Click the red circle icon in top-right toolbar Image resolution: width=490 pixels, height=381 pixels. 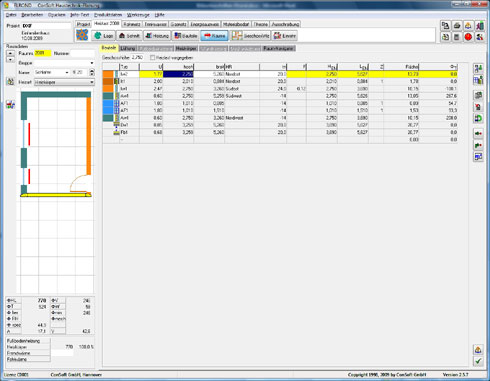(x=468, y=37)
